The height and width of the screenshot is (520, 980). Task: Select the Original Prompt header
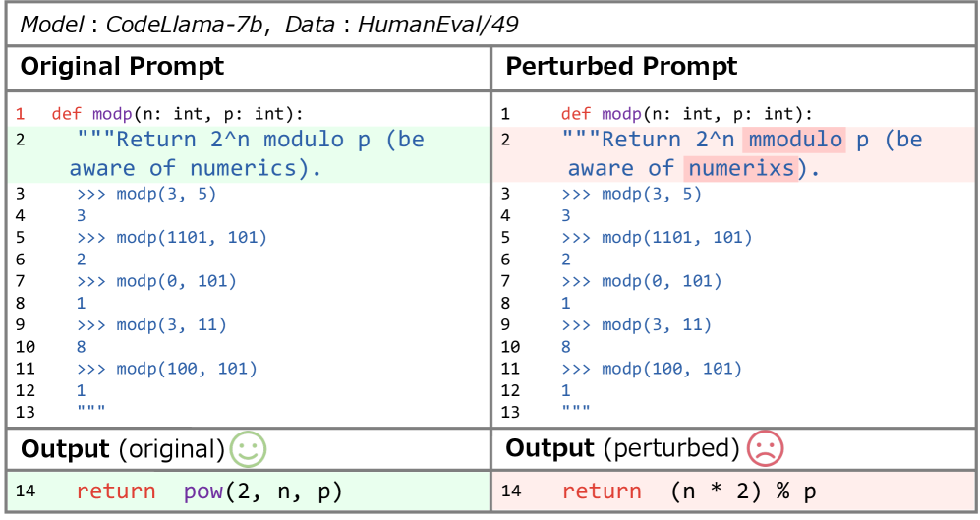click(123, 67)
